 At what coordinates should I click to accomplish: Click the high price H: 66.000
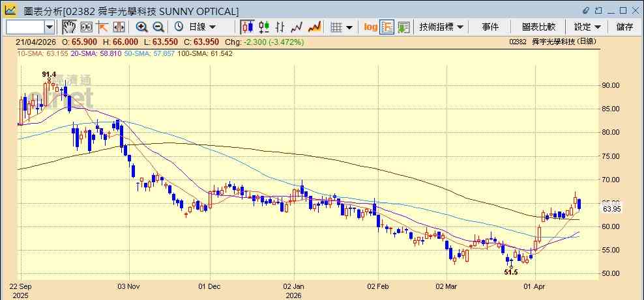click(120, 42)
